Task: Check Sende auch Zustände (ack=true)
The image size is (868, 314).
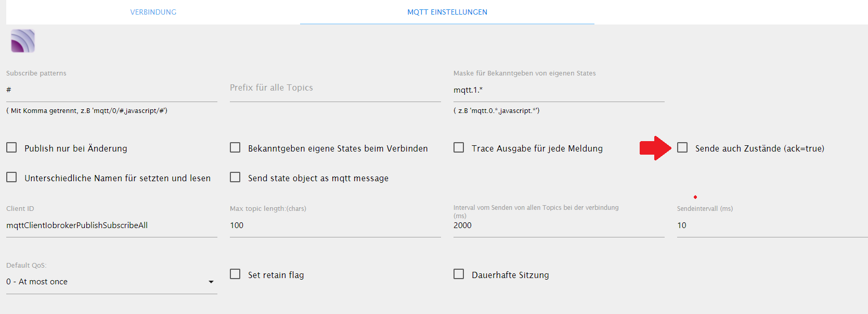Action: pyautogui.click(x=682, y=148)
